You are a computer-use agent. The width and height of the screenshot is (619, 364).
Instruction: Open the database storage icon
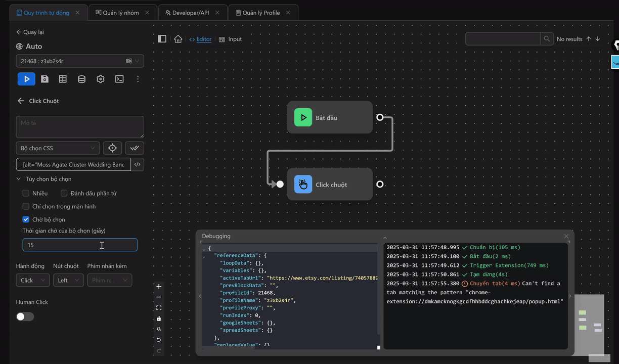tap(81, 79)
